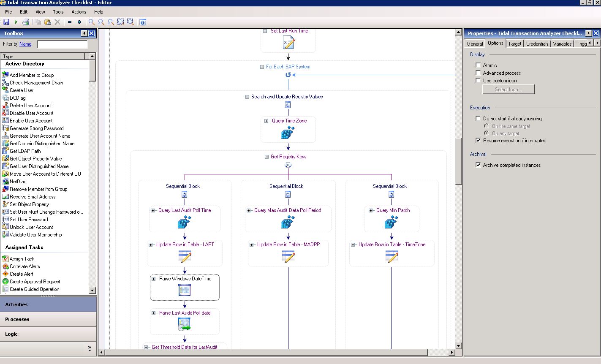Click the canvas vertical scrollbar thumb
The image size is (601, 364).
[x=459, y=161]
